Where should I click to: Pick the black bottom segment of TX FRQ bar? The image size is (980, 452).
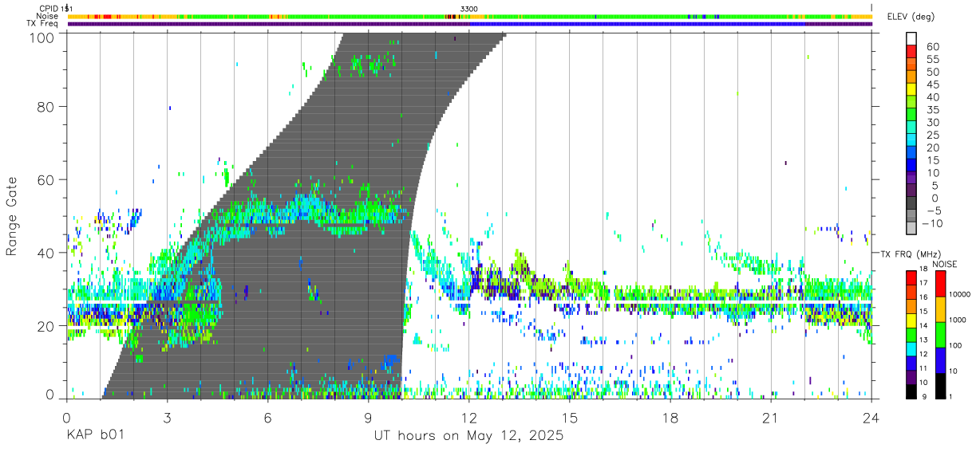point(911,390)
